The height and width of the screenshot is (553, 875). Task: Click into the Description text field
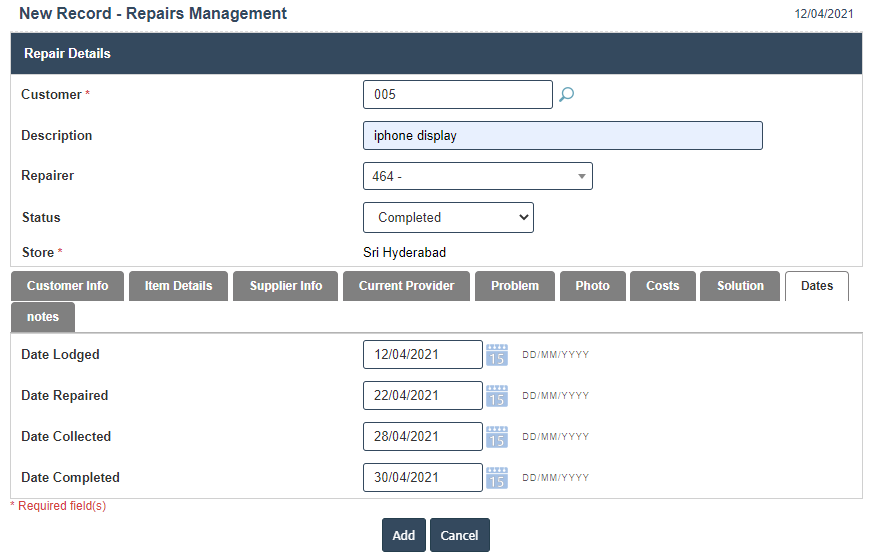click(x=562, y=136)
